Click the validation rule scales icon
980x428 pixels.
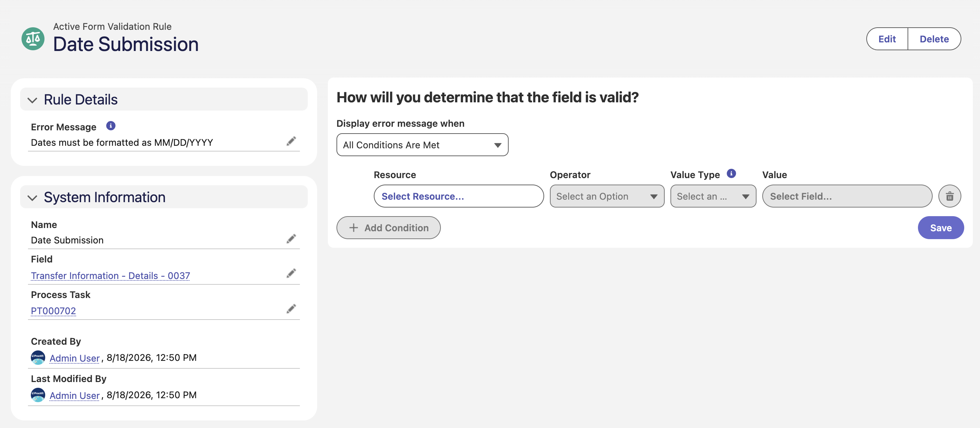click(x=33, y=39)
